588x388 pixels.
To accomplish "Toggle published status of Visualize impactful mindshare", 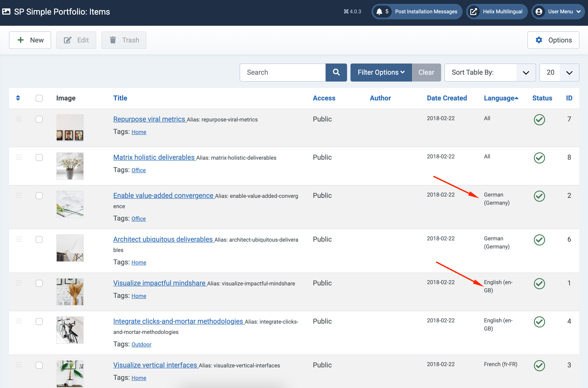I will [539, 283].
